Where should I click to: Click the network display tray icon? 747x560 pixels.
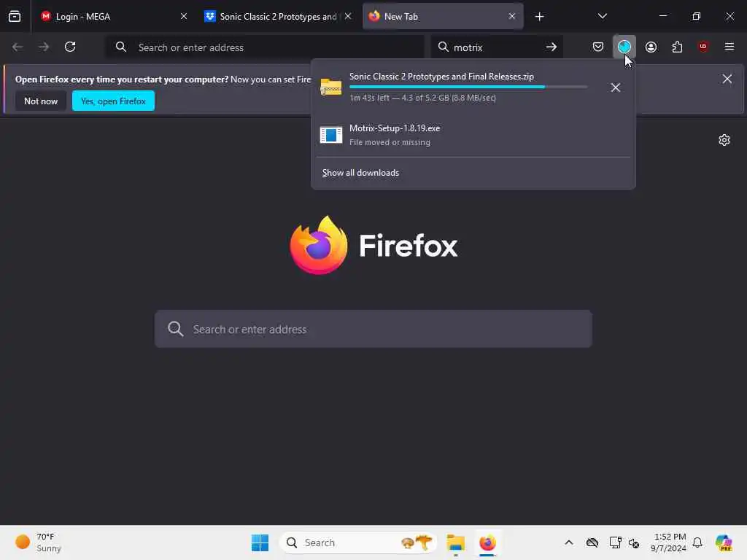[x=615, y=542]
